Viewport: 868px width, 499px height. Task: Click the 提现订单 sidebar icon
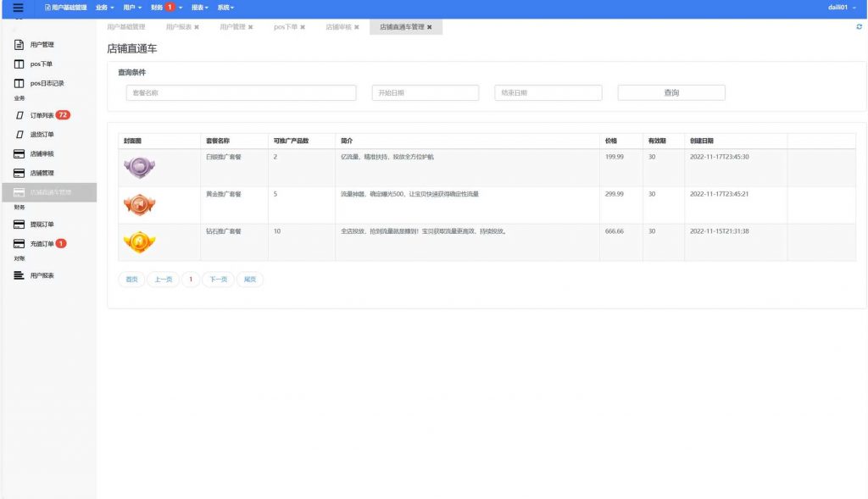[19, 225]
